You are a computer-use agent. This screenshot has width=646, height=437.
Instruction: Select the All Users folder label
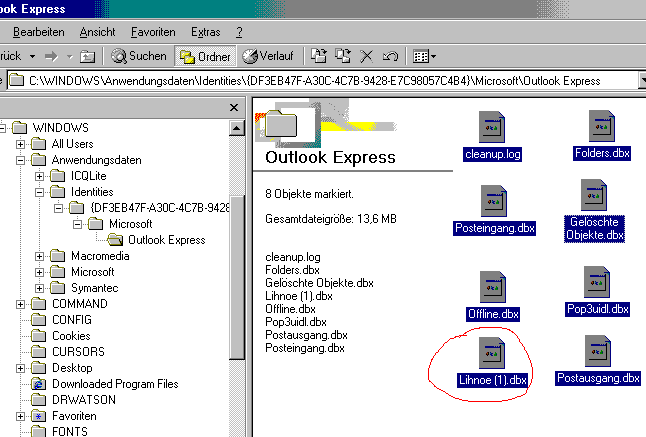[73, 144]
